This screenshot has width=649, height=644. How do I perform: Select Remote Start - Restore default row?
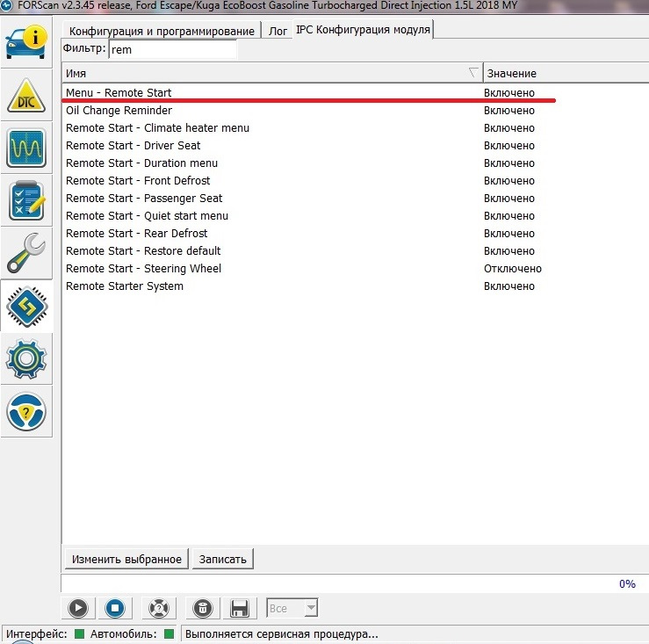pyautogui.click(x=355, y=251)
